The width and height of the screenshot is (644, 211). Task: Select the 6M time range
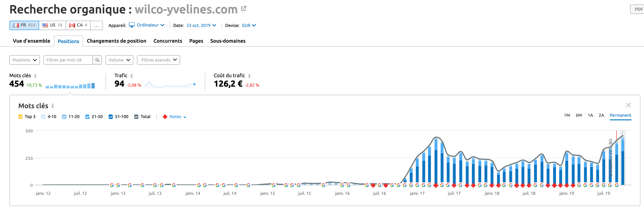tap(578, 115)
